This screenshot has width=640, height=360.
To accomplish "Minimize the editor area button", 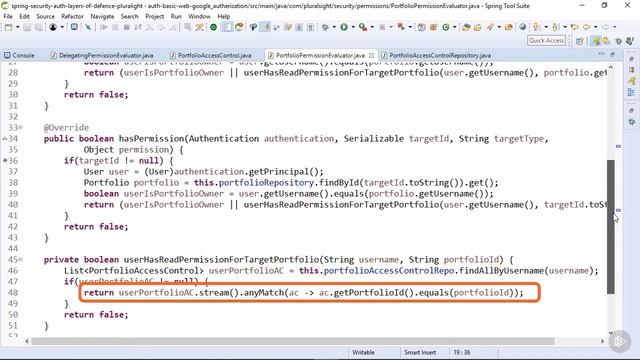I will point(602,54).
